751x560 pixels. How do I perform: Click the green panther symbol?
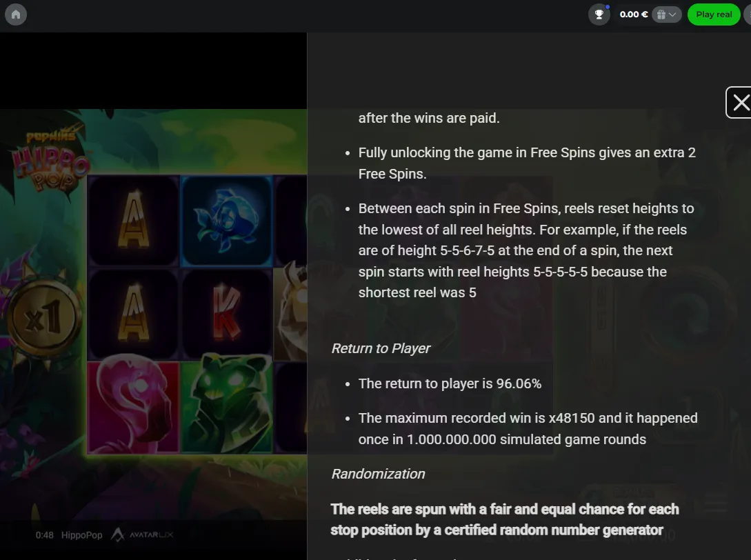click(227, 406)
